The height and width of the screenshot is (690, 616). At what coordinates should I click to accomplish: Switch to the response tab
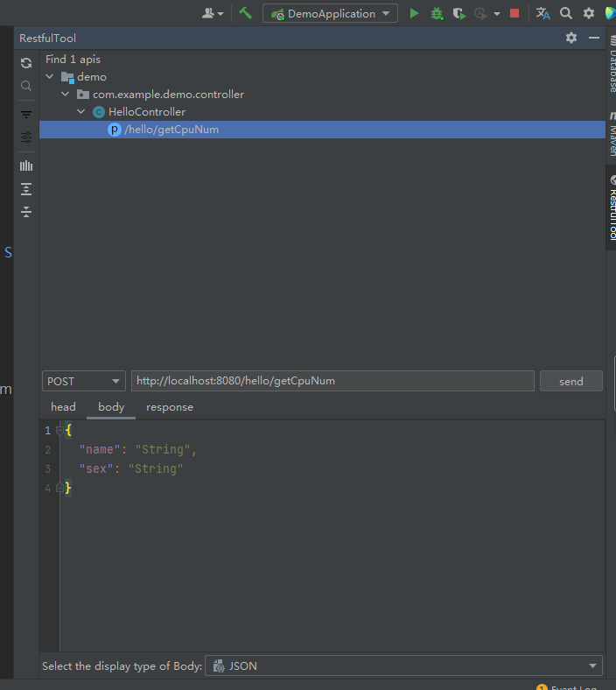[170, 407]
